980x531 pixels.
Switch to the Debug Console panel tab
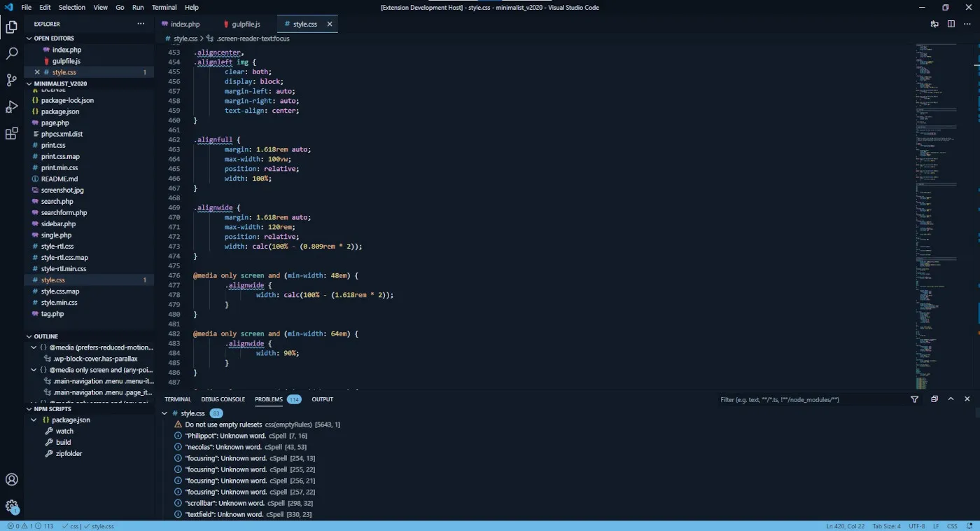(223, 399)
